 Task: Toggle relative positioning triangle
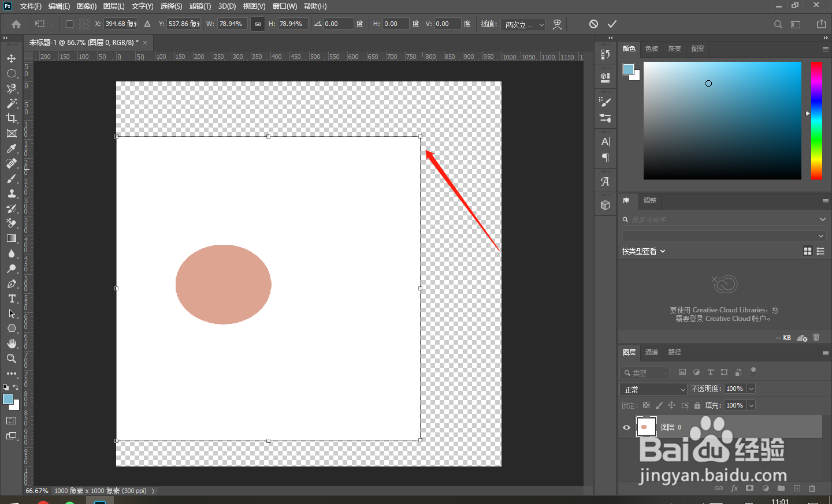pos(147,24)
